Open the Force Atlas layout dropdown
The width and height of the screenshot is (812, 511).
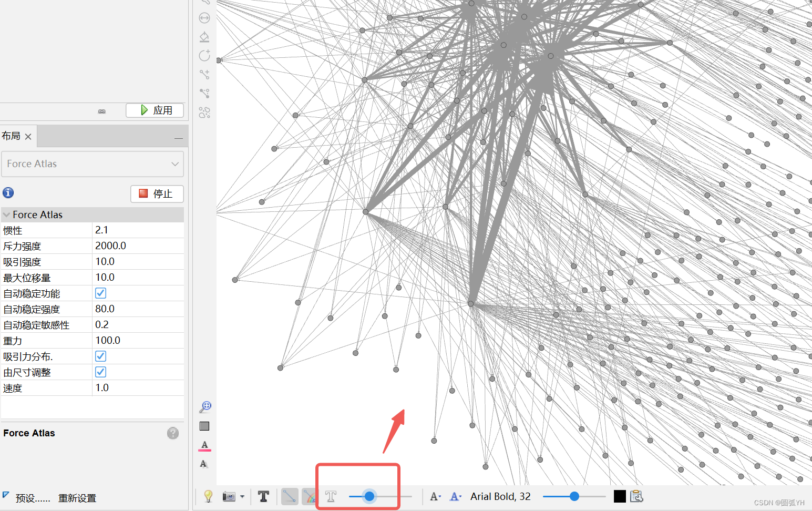point(92,163)
